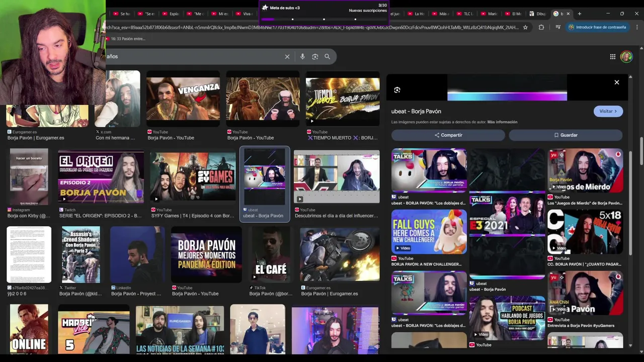Switch to the 'Dibuj' tab
Image resolution: width=644 pixels, height=362 pixels.
coord(538,14)
